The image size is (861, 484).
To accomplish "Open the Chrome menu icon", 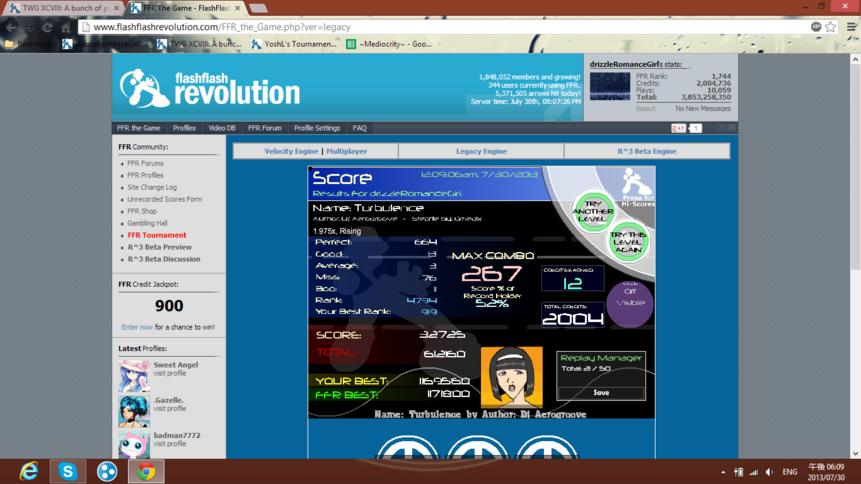I will click(851, 26).
